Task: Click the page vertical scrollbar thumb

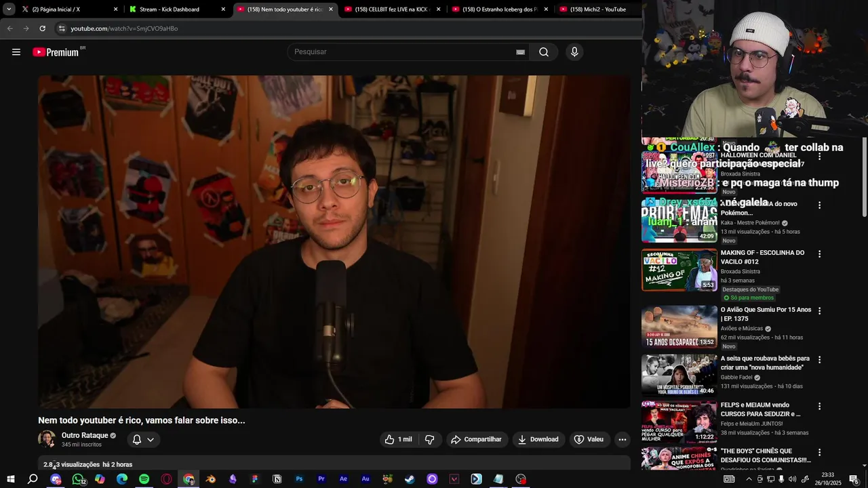Action: (865, 176)
